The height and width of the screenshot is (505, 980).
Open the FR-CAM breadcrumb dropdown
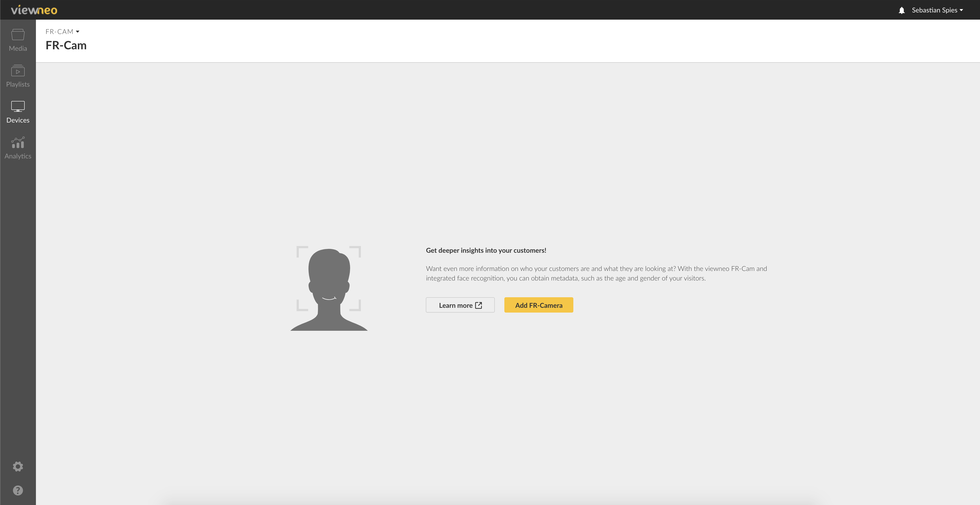point(63,32)
